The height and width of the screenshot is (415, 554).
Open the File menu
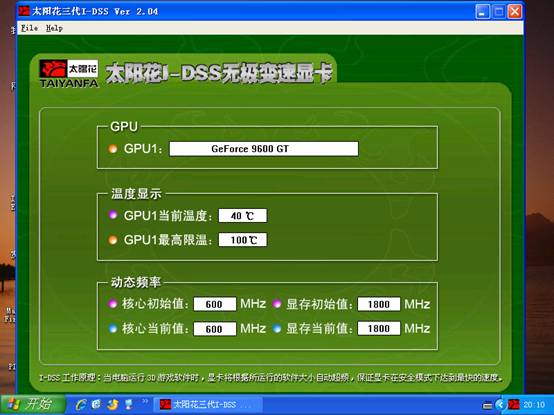(x=29, y=28)
